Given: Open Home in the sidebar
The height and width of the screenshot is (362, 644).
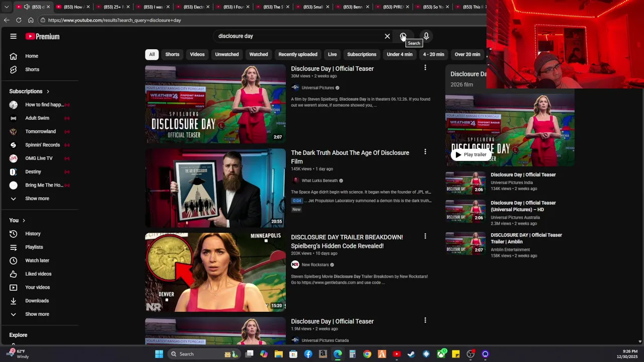Looking at the screenshot, I should (39, 56).
